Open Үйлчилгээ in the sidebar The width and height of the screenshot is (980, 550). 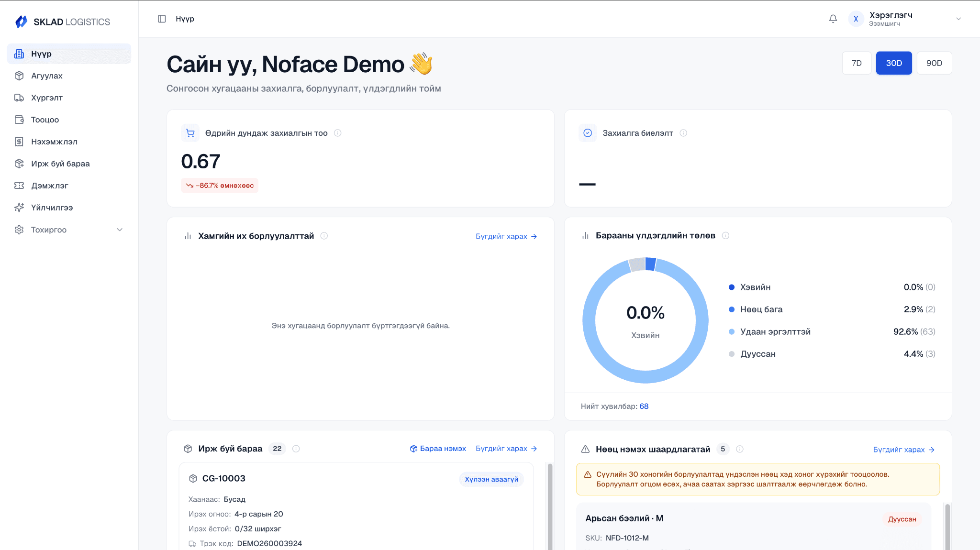[x=69, y=208]
